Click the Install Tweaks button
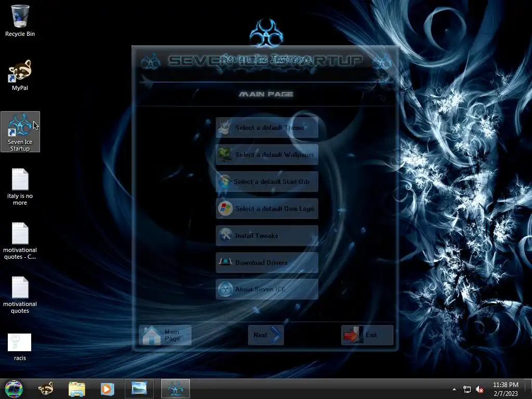Image resolution: width=532 pixels, height=399 pixels. [267, 235]
